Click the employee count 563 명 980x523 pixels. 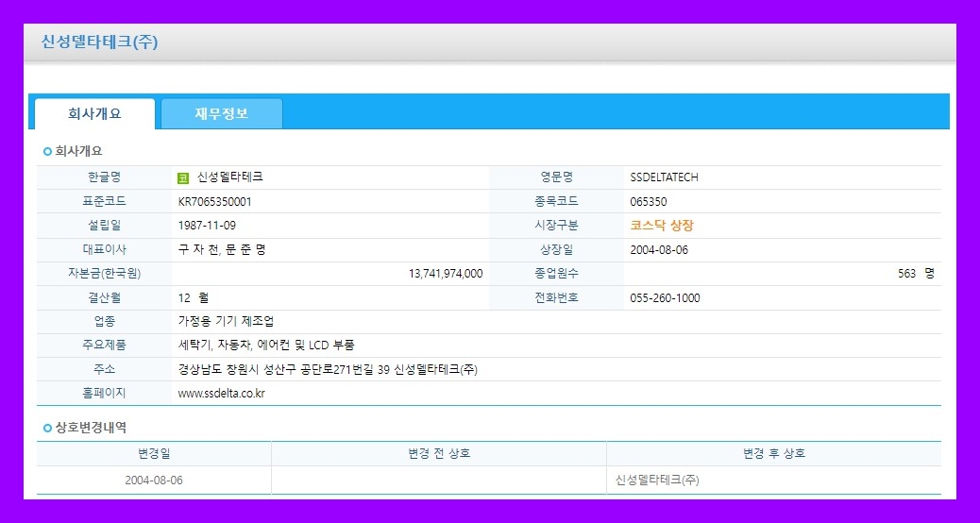coord(916,274)
